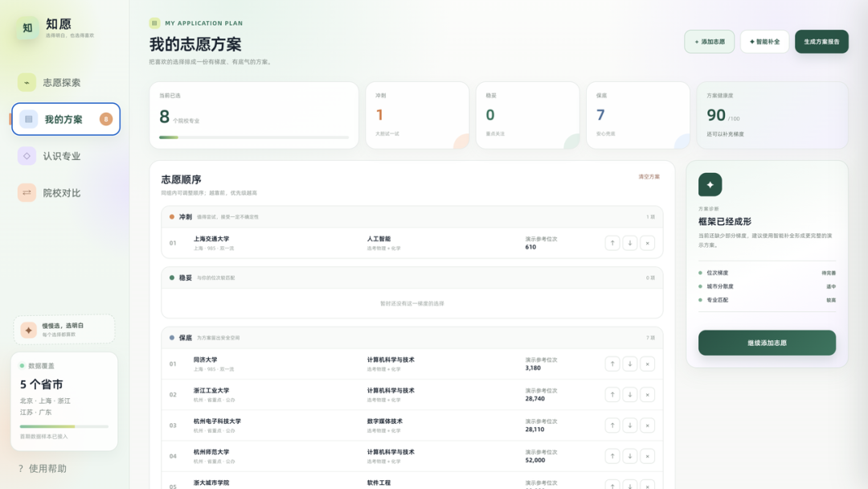Screen dimensions: 868x489
Task: Click the 知 logo icon in the sidebar
Action: click(27, 28)
